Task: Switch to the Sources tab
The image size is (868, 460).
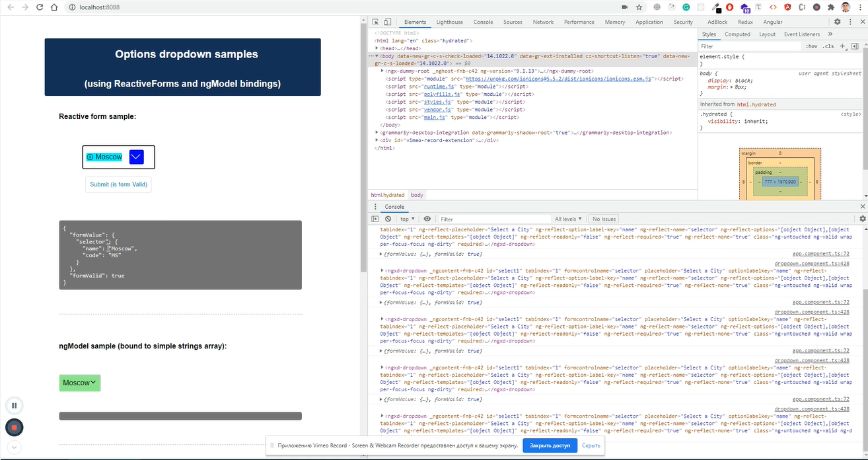Action: (513, 22)
